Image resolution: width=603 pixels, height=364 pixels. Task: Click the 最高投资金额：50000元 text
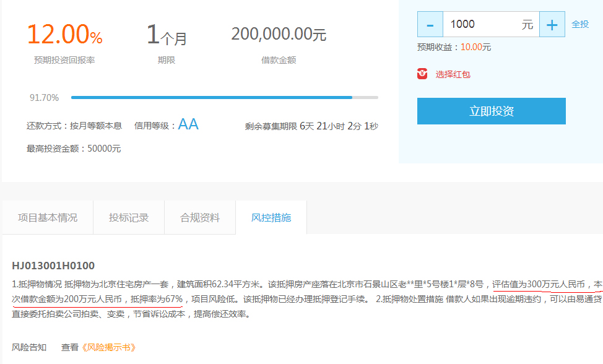pos(74,149)
